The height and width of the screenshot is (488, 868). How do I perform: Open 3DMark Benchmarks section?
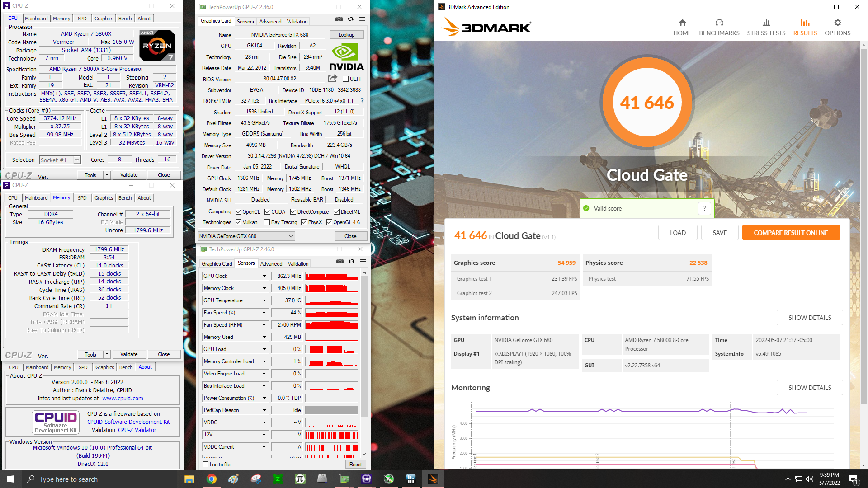(719, 28)
